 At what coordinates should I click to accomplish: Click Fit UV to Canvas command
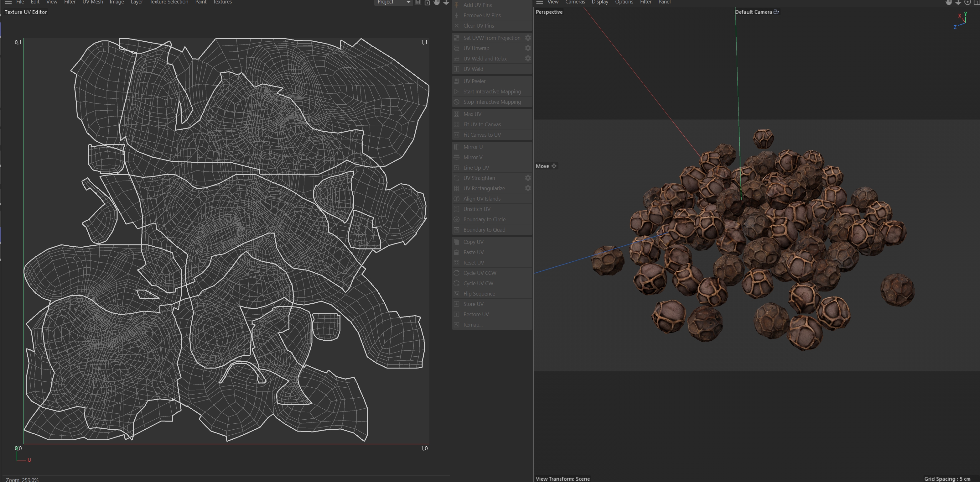click(482, 124)
